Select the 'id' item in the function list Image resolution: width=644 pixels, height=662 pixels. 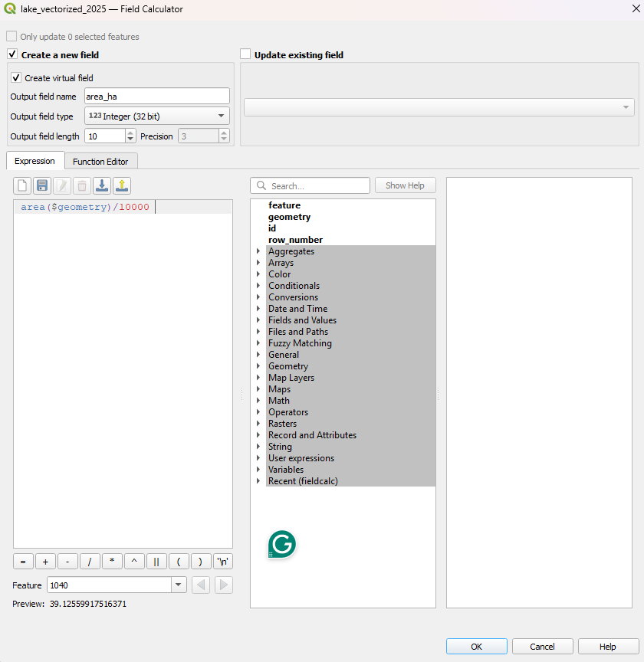coord(272,228)
